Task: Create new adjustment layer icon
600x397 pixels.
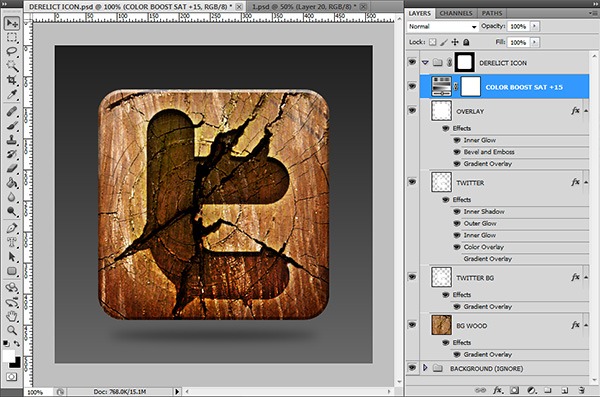Action: [x=531, y=390]
